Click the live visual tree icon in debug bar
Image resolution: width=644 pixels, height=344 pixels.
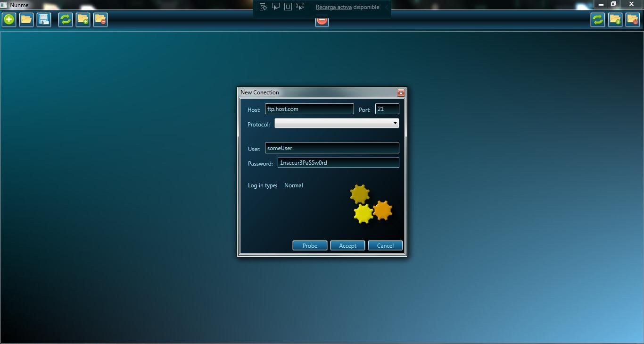264,7
